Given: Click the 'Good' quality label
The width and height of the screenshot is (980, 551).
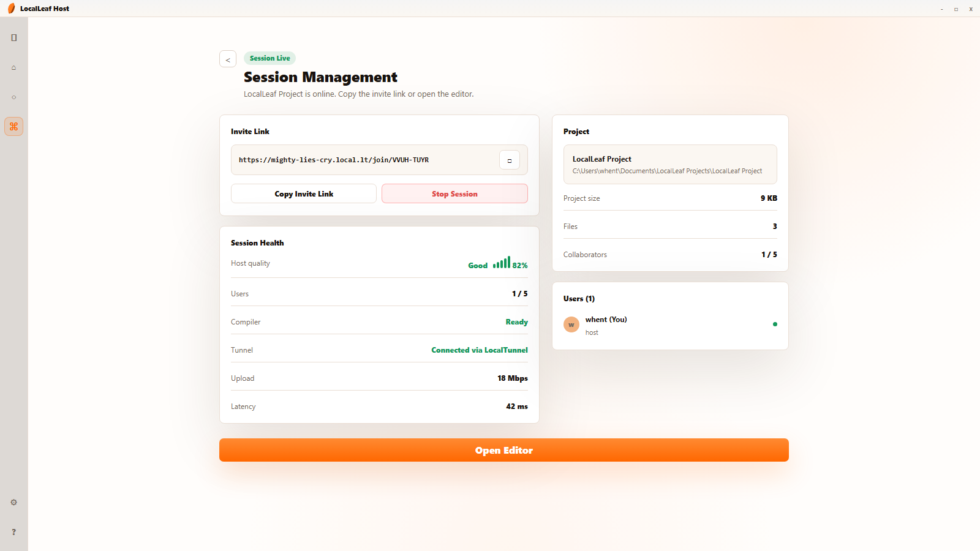Looking at the screenshot, I should click(478, 266).
